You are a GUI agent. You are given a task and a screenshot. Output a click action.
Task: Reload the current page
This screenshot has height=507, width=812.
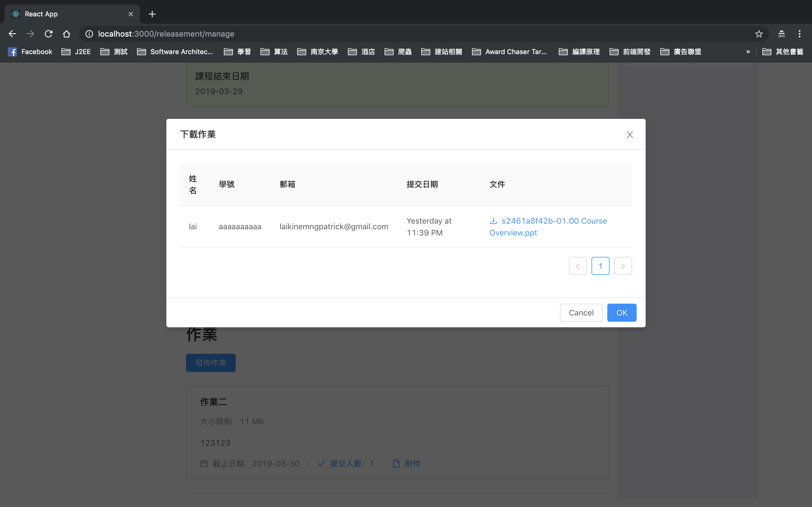pos(49,34)
